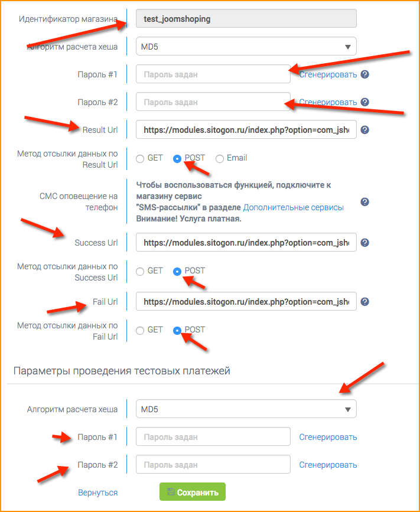The width and height of the screenshot is (420, 512).
Task: Open help icon beside Success Url field
Action: point(365,243)
